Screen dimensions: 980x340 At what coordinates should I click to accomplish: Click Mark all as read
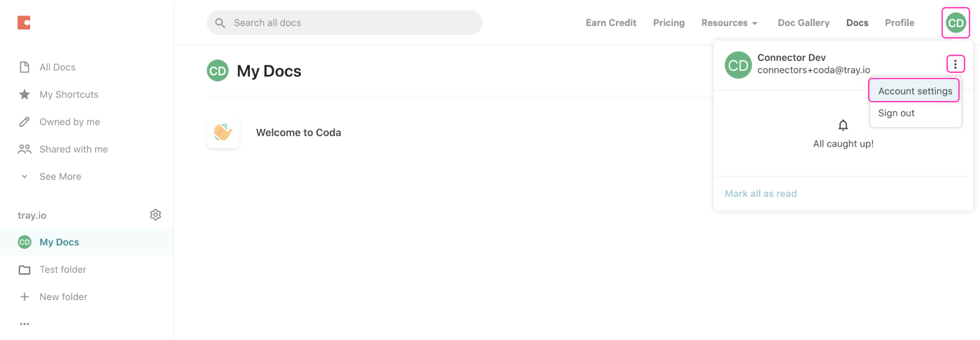click(760, 193)
